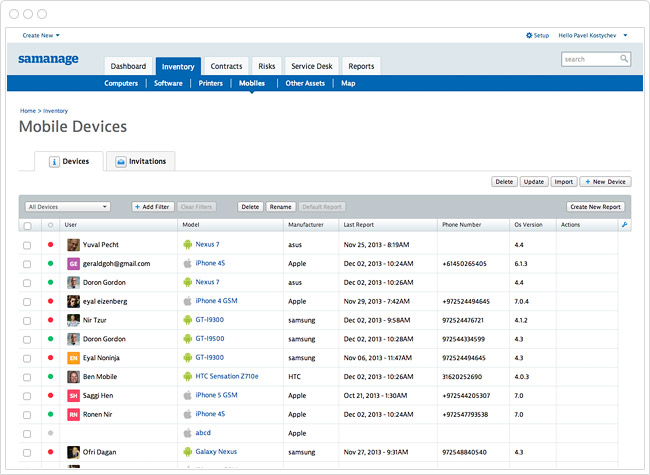Click the gray status dot in abcd row

click(x=51, y=433)
